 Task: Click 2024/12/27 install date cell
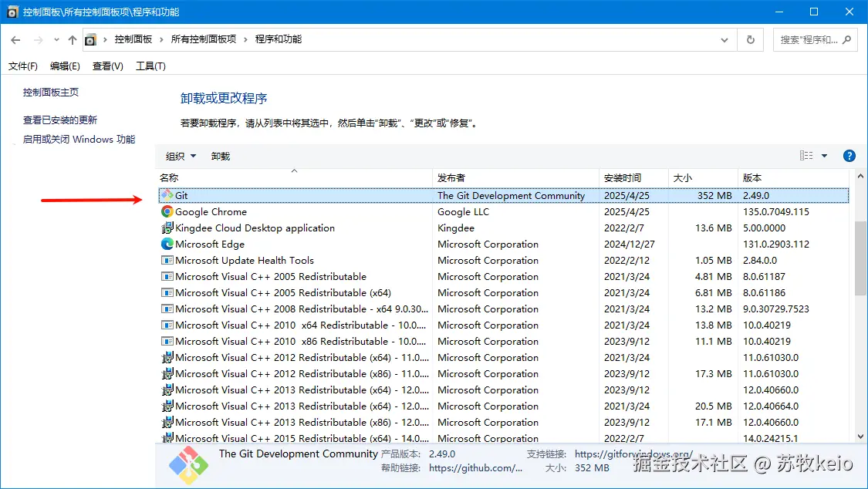coord(630,244)
